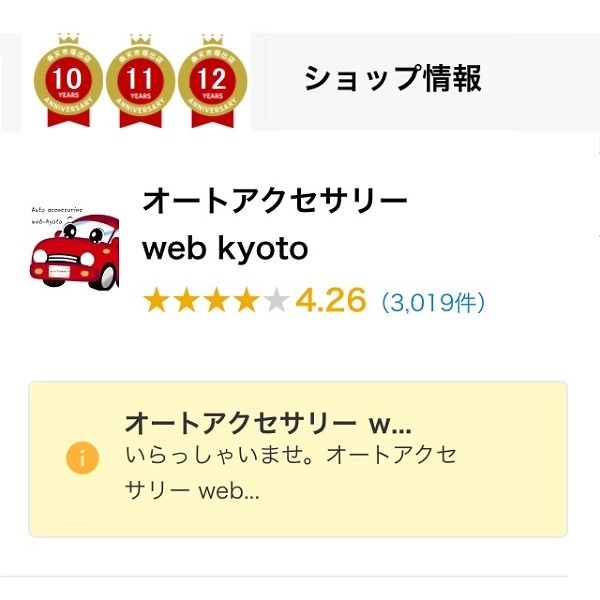
Task: Click the bold notice title オートアクセサリー w...
Action: (267, 421)
